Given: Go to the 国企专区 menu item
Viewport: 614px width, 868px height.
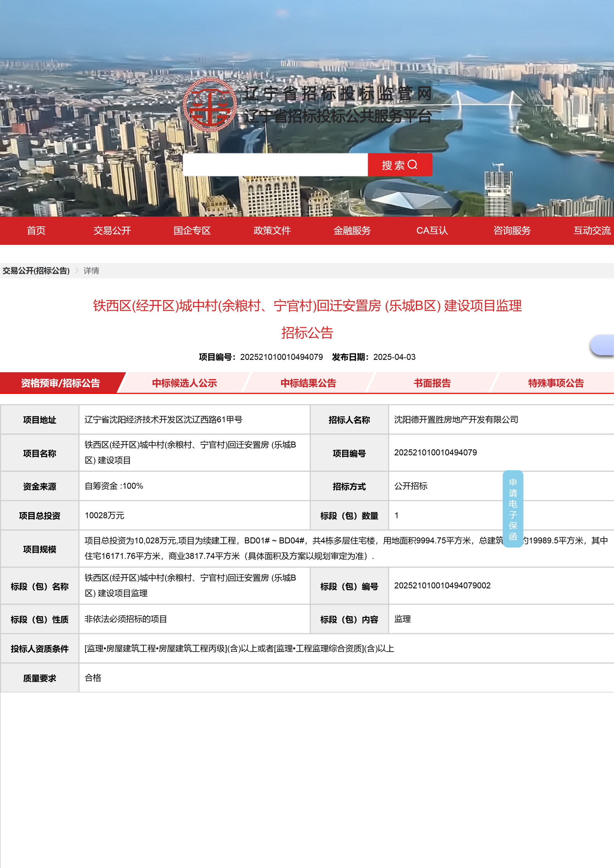Looking at the screenshot, I should pos(192,231).
